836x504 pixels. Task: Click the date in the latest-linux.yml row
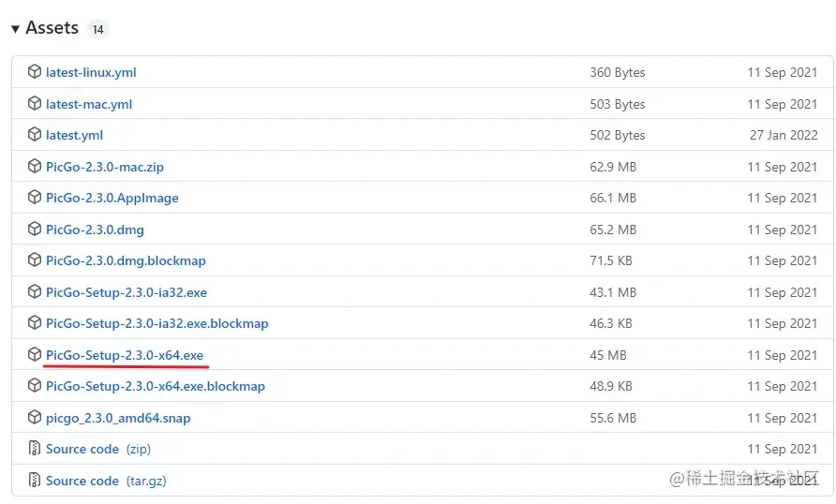783,72
